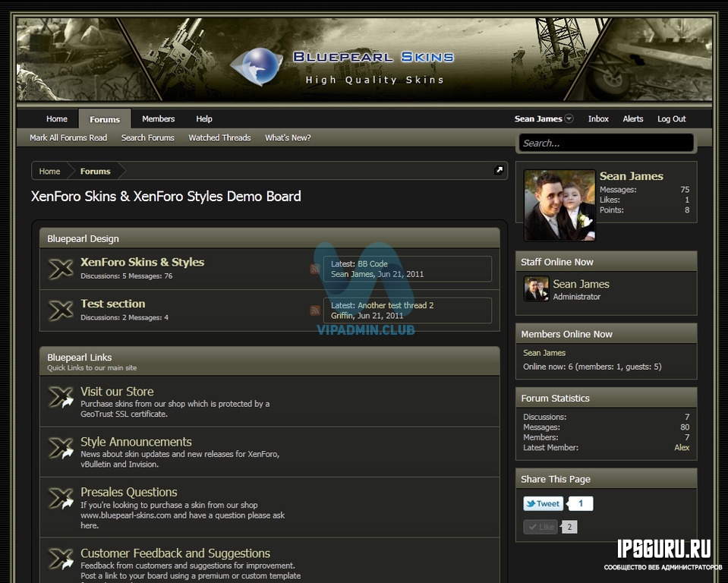Click Home in the breadcrumb
728x583 pixels.
49,172
